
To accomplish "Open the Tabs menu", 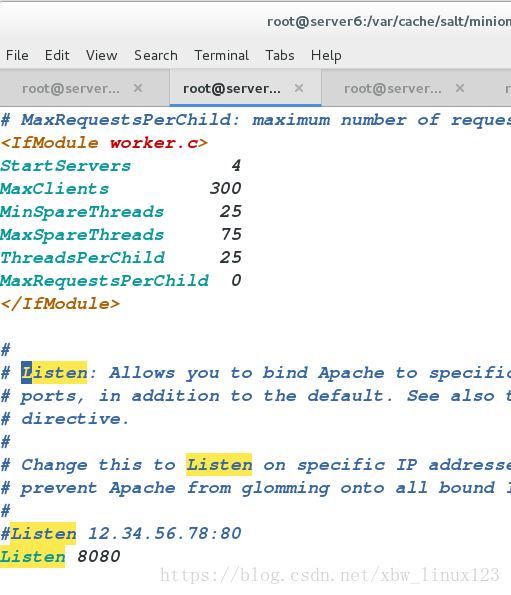I will (x=280, y=55).
